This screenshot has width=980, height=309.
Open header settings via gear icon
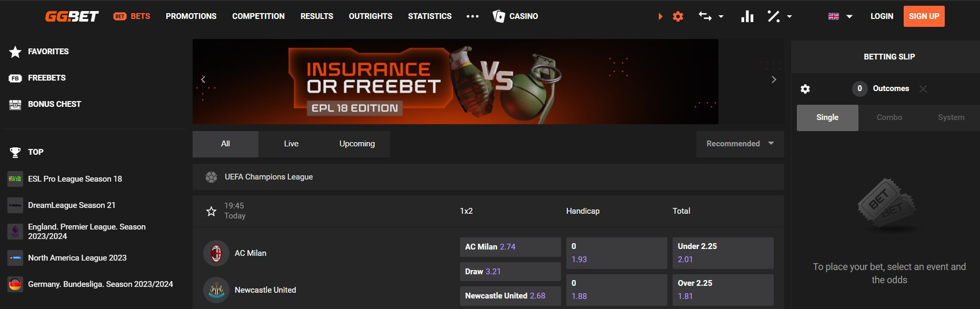click(678, 16)
